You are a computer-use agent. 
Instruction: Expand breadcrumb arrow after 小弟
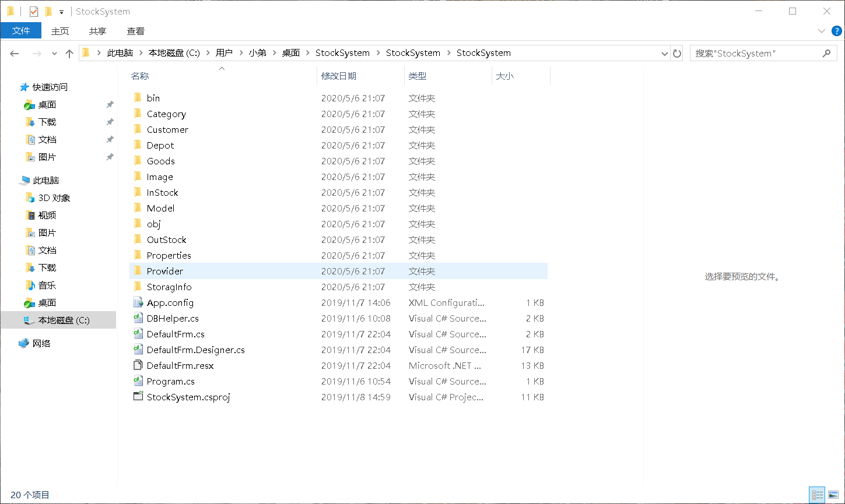pos(274,53)
